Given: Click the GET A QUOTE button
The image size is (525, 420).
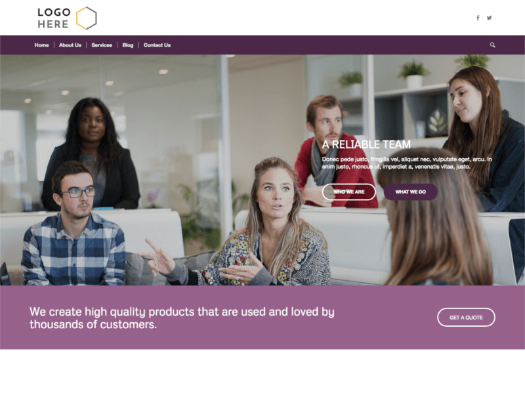Looking at the screenshot, I should pos(466,318).
